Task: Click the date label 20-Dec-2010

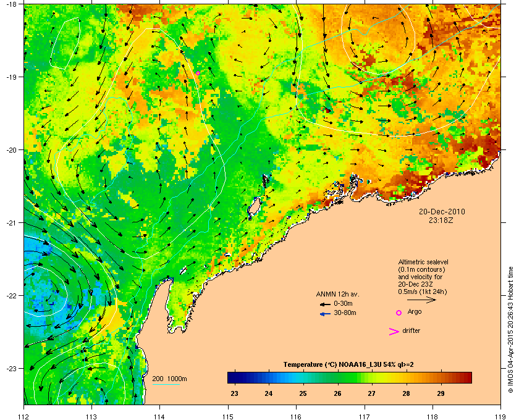Action: click(x=442, y=211)
